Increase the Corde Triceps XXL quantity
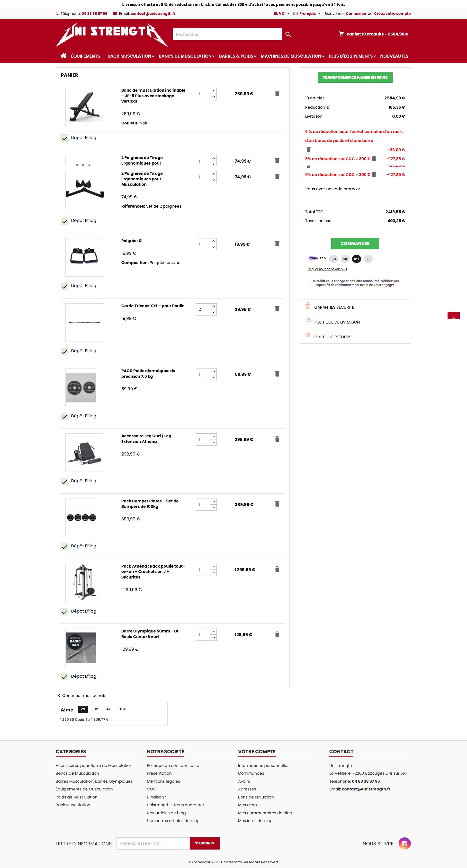Screen dimensions: 467x868 214,306
